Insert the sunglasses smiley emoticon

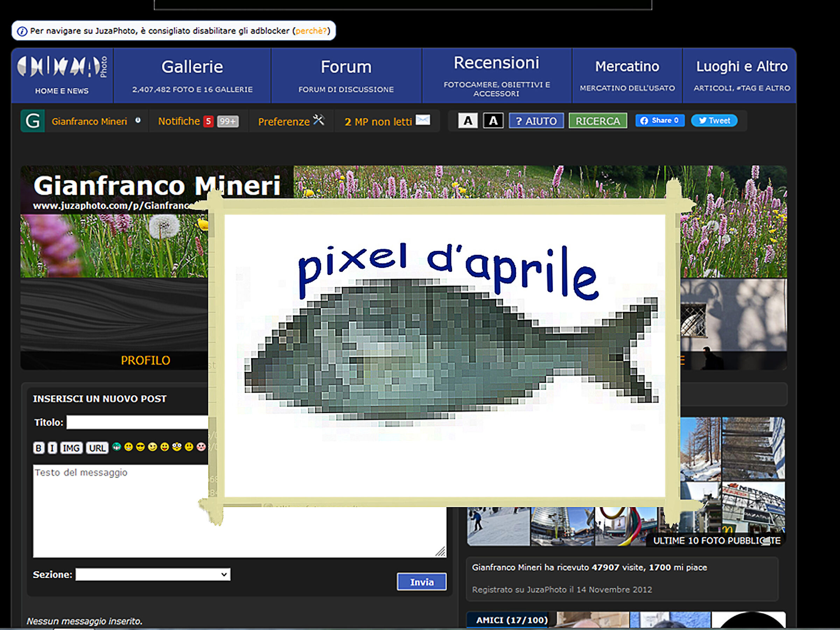coord(140,447)
